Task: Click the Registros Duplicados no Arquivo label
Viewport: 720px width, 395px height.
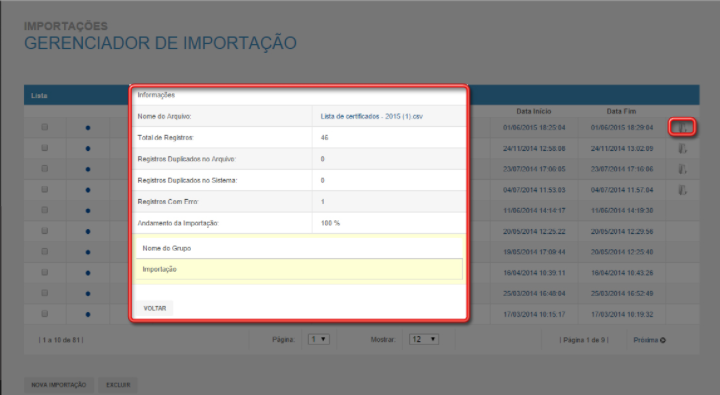Action: (186, 159)
